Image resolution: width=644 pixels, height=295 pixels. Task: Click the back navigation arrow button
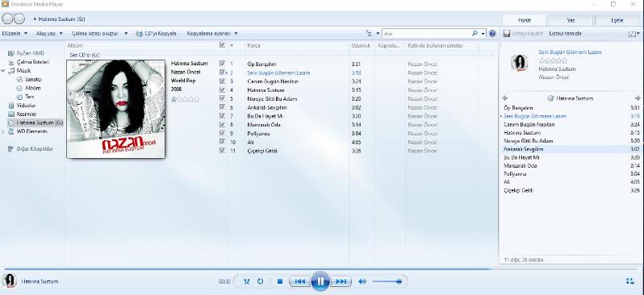8,19
